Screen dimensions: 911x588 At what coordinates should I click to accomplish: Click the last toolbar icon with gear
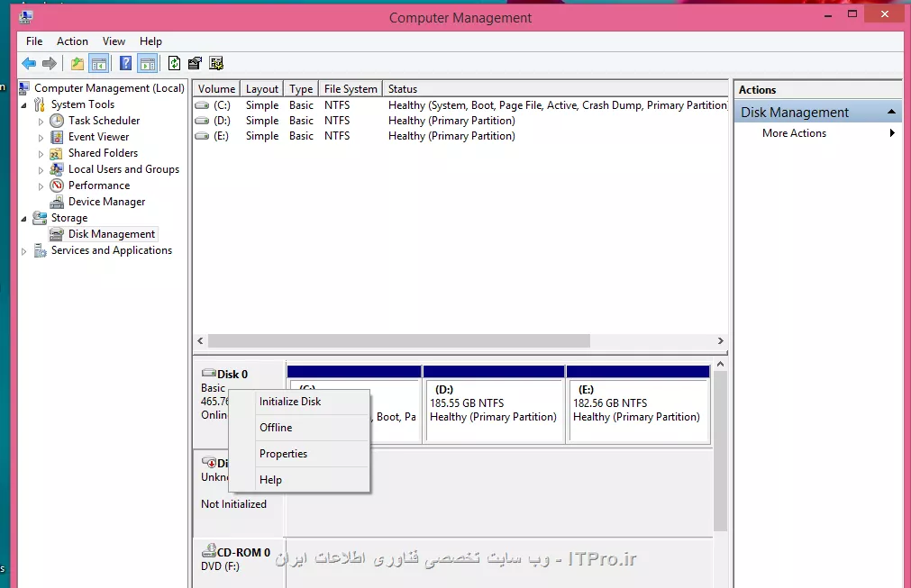point(216,63)
